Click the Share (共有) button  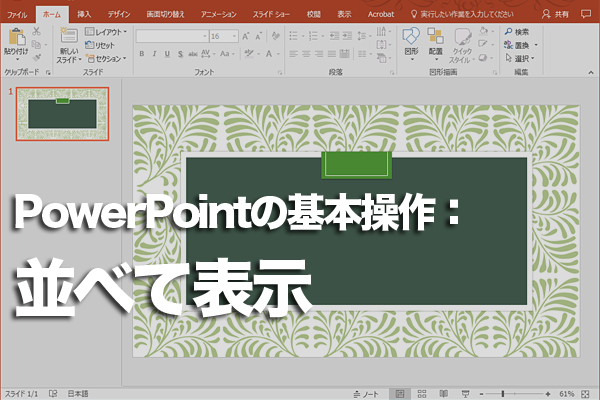pyautogui.click(x=556, y=14)
